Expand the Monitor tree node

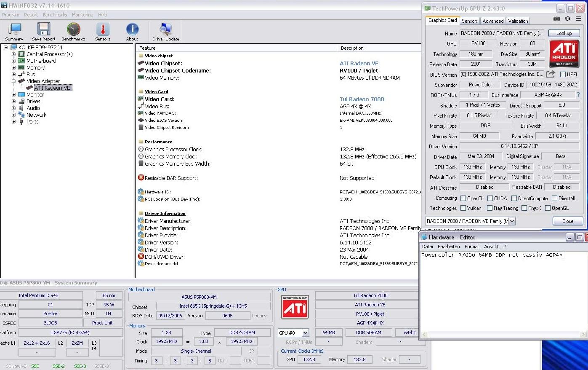13,95
